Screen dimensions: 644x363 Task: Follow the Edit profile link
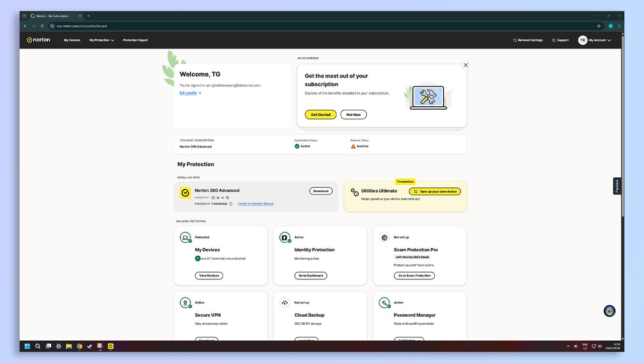tap(190, 93)
